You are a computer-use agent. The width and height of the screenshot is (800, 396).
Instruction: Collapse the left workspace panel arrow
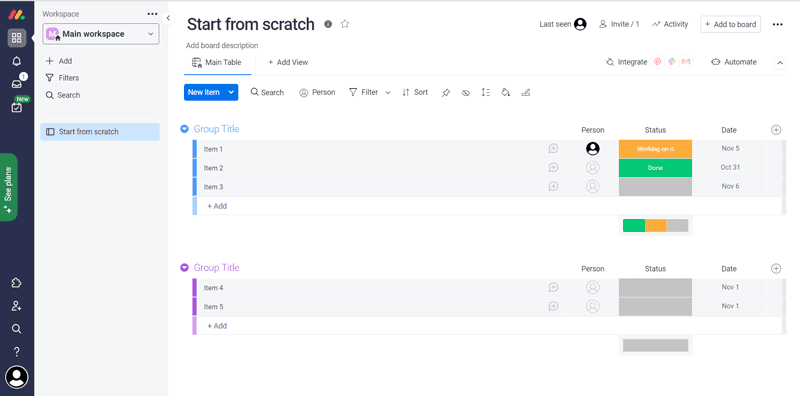(168, 18)
